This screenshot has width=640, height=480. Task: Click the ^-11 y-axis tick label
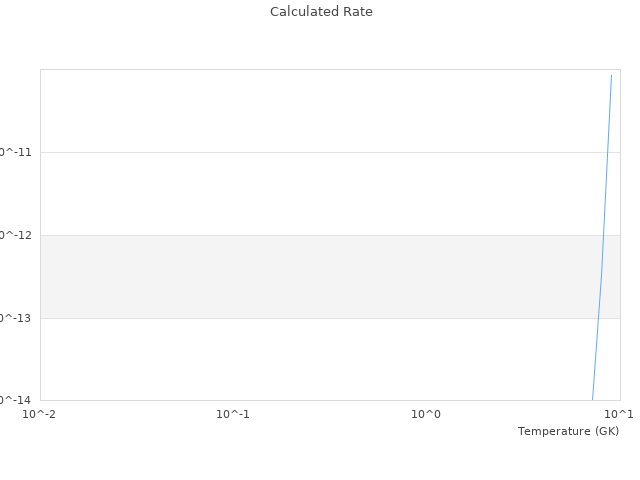pyautogui.click(x=16, y=152)
